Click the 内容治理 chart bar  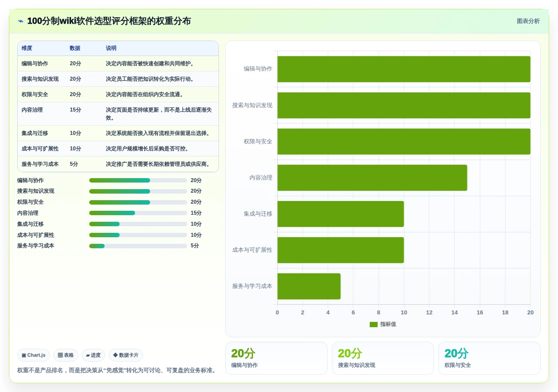[x=372, y=178]
